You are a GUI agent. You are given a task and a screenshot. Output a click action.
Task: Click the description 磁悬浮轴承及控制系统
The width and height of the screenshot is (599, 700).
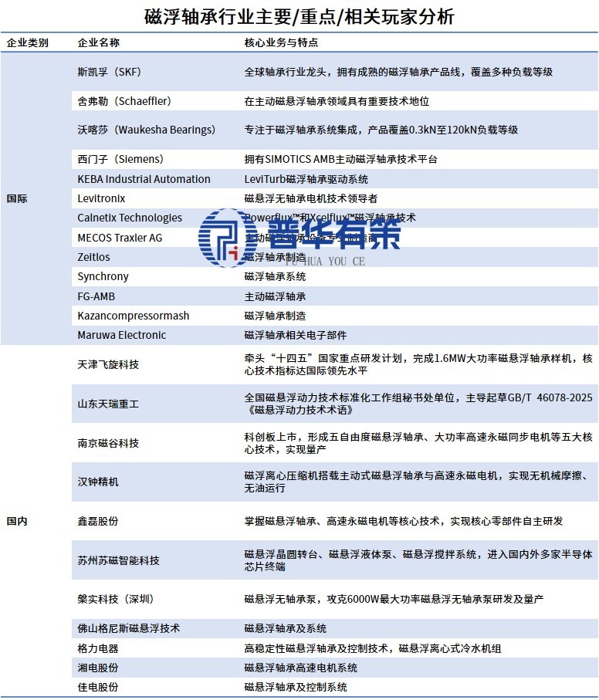(x=296, y=687)
